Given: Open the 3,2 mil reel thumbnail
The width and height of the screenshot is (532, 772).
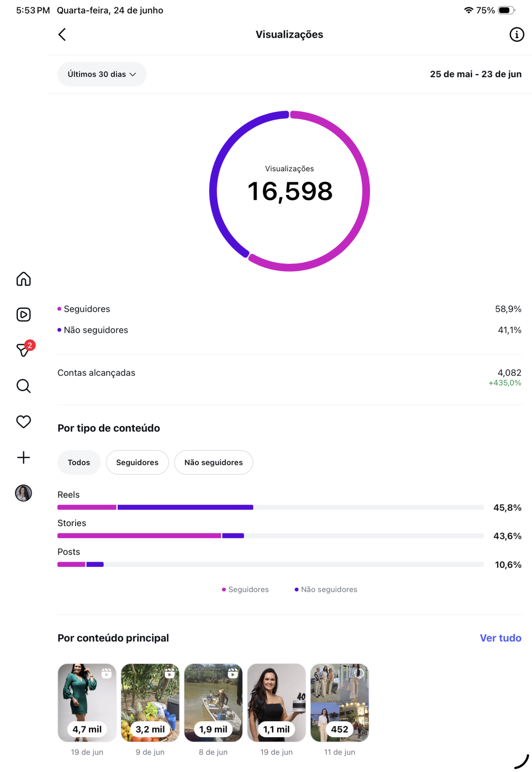Looking at the screenshot, I should 150,703.
